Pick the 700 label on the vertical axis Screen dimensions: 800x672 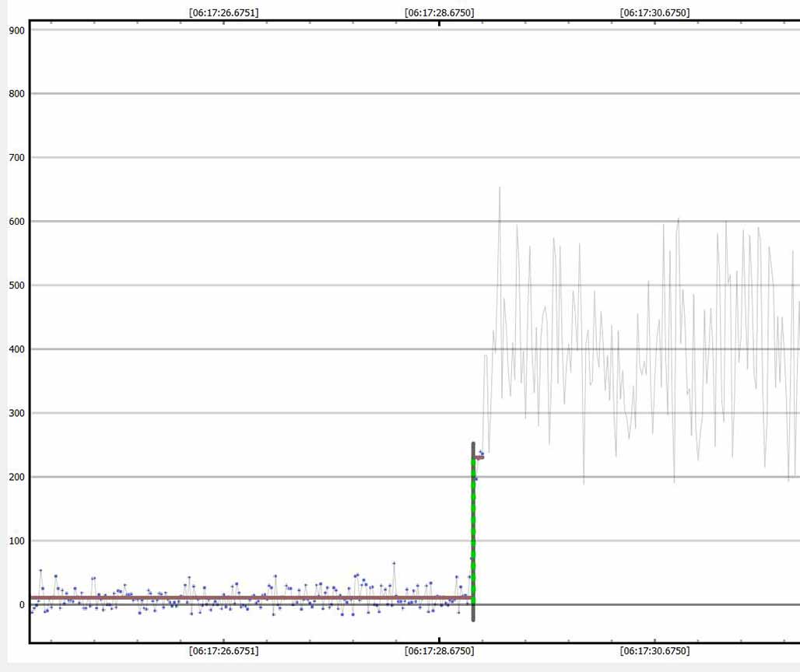16,158
